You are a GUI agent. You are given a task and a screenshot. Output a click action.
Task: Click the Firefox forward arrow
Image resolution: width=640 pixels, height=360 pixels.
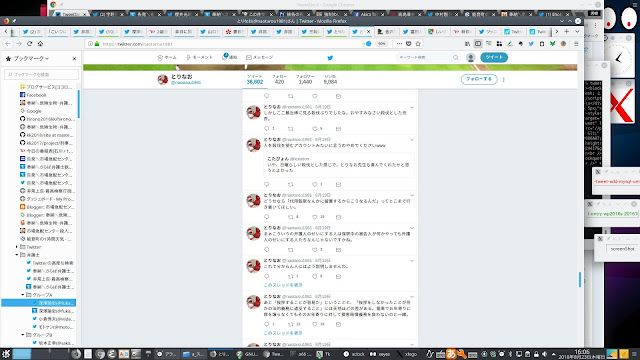(x=19, y=44)
